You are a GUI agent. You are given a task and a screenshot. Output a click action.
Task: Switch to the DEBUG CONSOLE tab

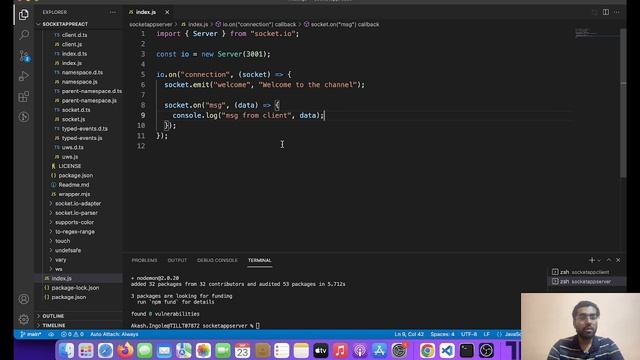[x=217, y=260]
